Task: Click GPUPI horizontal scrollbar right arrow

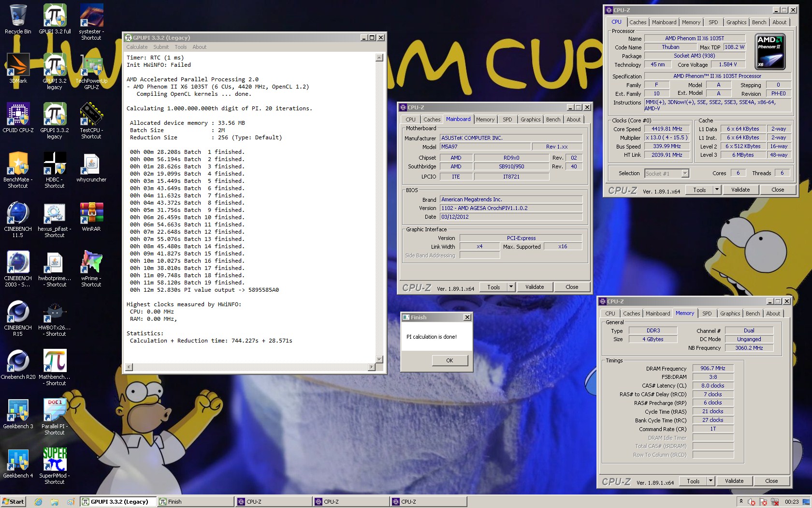Action: (371, 367)
